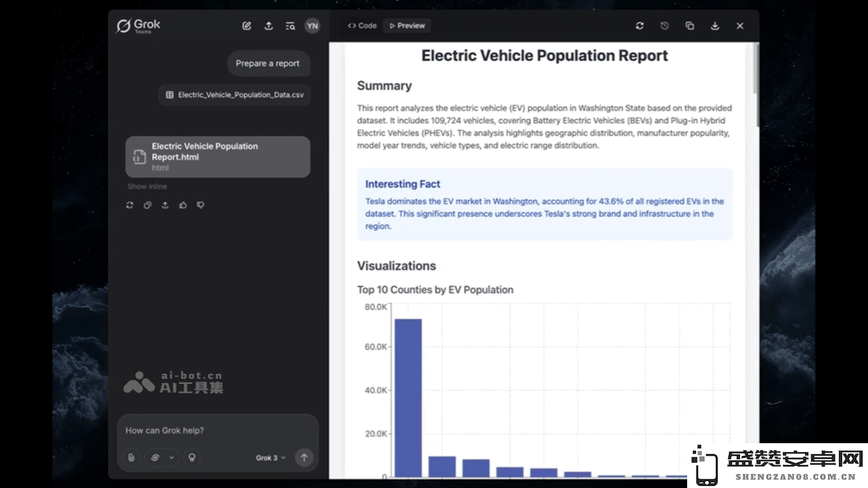Image resolution: width=868 pixels, height=488 pixels.
Task: Click the HTML file icon on the report card
Action: [x=140, y=157]
